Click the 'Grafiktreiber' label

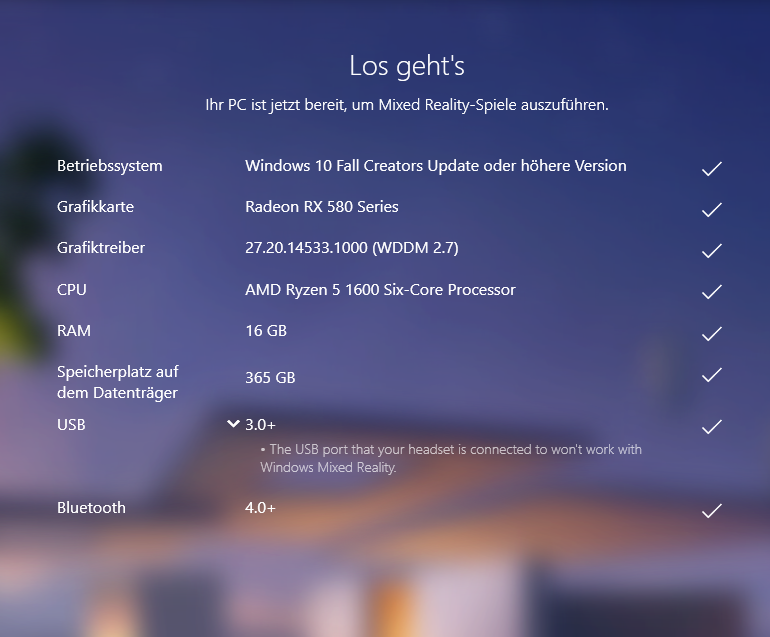[101, 248]
